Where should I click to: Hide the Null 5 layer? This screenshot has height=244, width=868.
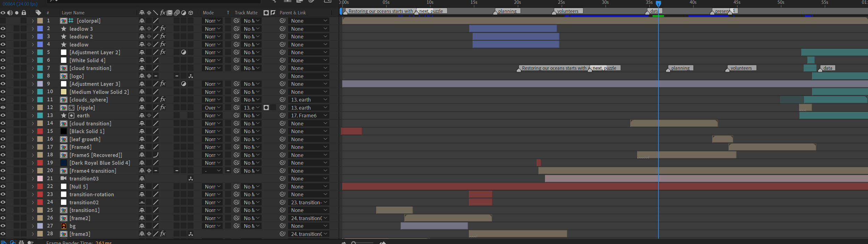pos(3,186)
